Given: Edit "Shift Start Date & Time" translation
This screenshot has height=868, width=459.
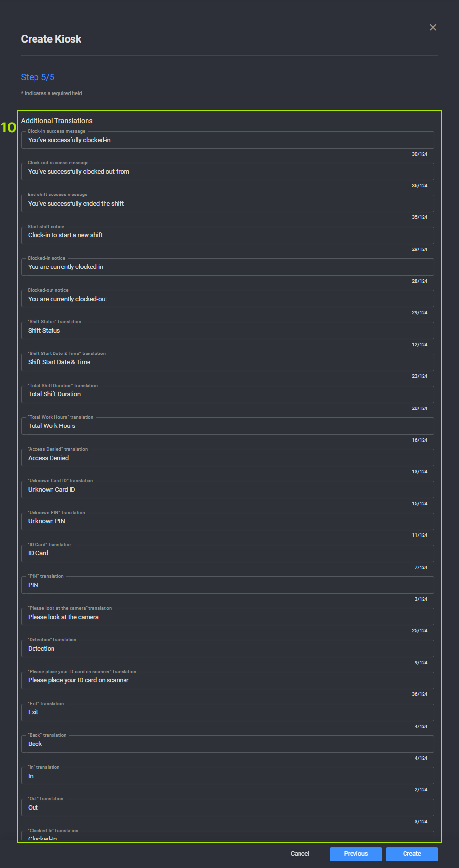Looking at the screenshot, I should point(228,362).
